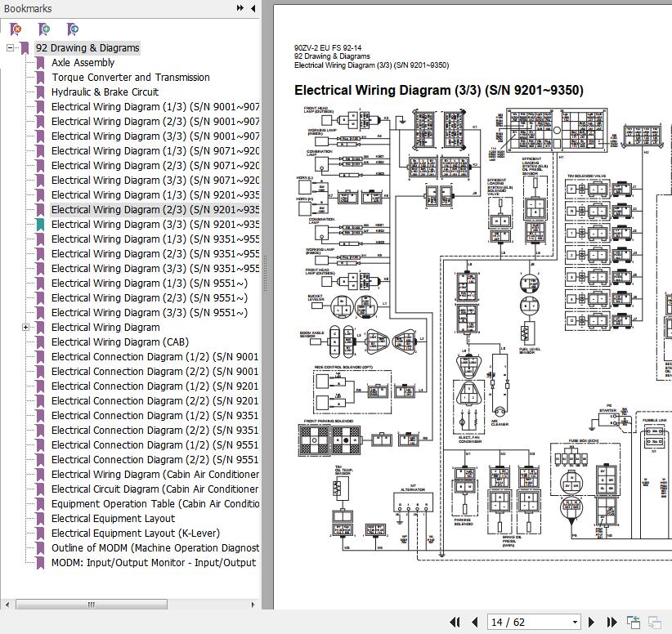Expand the Electrical Wiring Diagram bookmark node
The height and width of the screenshot is (634, 672).
(x=25, y=328)
